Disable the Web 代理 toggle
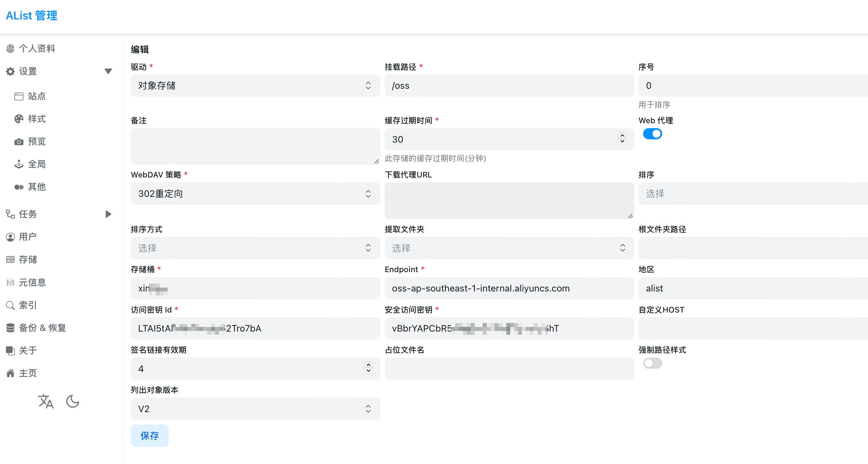The height and width of the screenshot is (464, 868). click(x=652, y=134)
